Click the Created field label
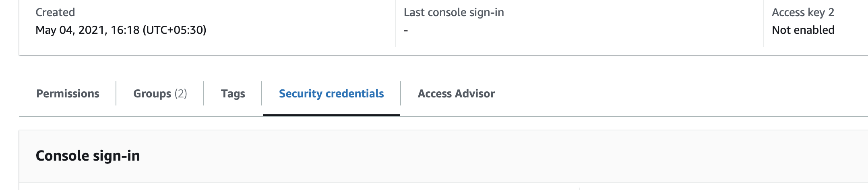Image resolution: width=868 pixels, height=190 pixels. 55,12
